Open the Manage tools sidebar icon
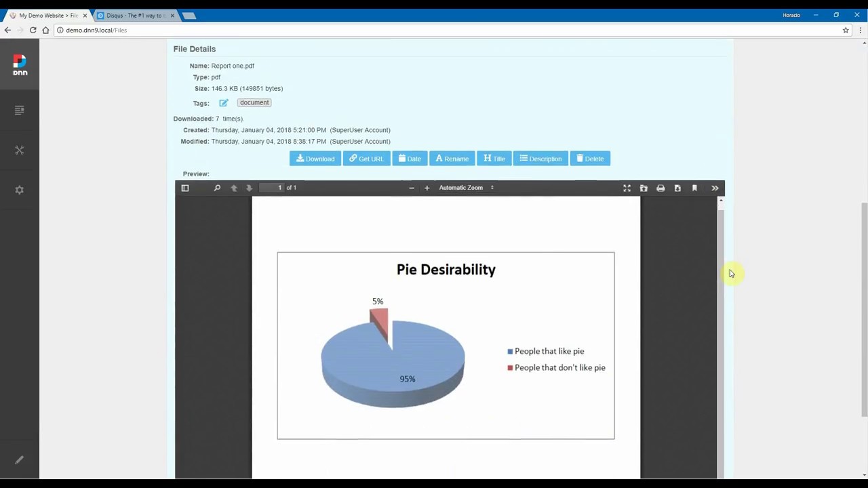 [19, 150]
